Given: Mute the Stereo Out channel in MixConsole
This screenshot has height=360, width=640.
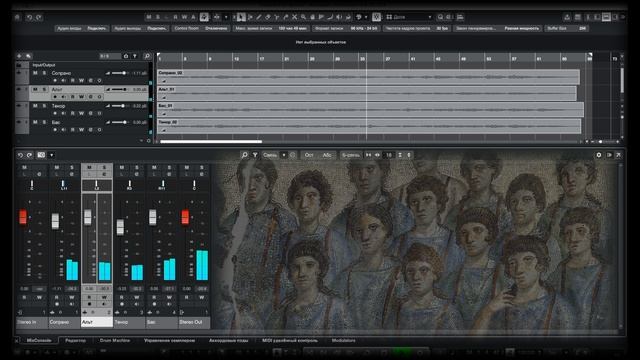Looking at the screenshot, I should coord(187,167).
